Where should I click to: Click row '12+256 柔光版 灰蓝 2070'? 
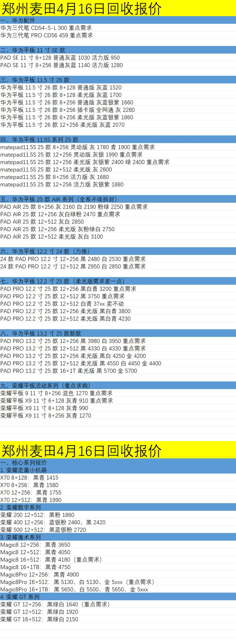pyautogui.click(x=118, y=125)
